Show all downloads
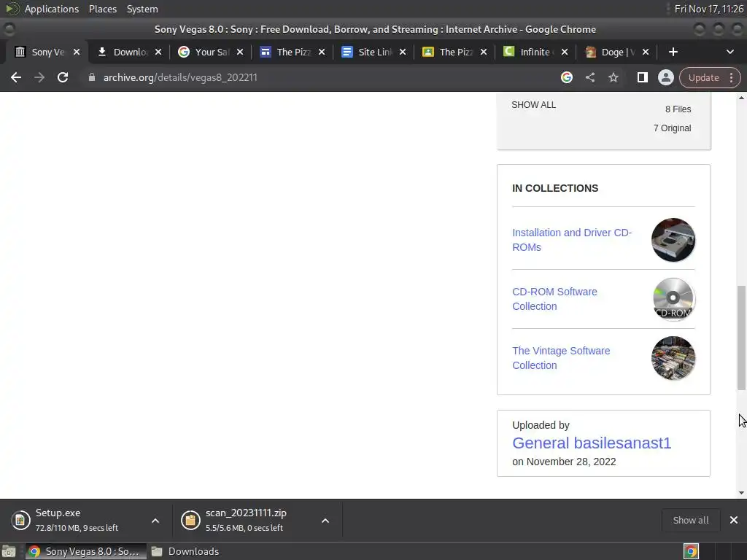This screenshot has width=747, height=560. point(690,520)
